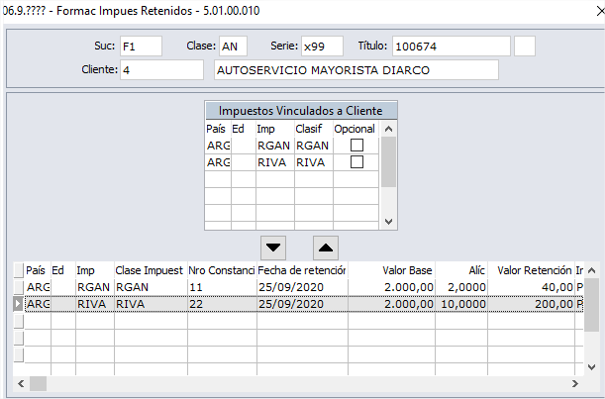This screenshot has width=605, height=399.
Task: Click the Título field containing 100674
Action: coord(451,46)
